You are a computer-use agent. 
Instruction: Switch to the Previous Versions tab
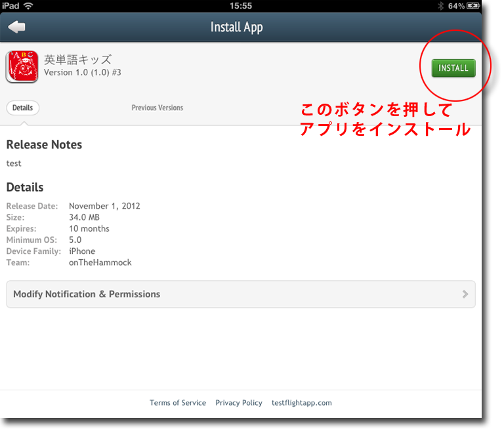(x=157, y=108)
